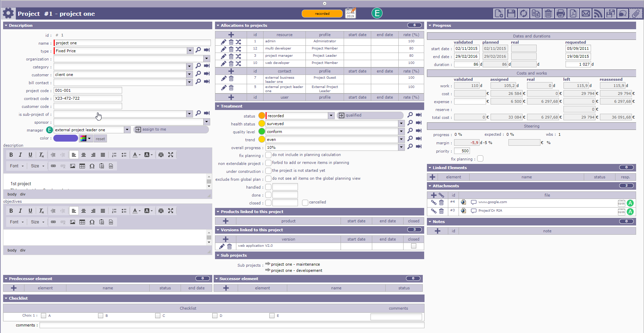The image size is (644, 333).
Task: Edit the admin resource allocation row
Action: point(224,42)
